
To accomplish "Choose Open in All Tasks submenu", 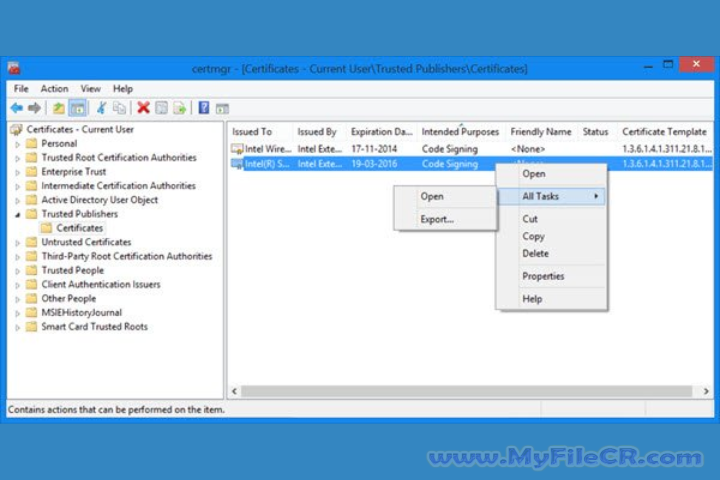I will click(x=446, y=197).
